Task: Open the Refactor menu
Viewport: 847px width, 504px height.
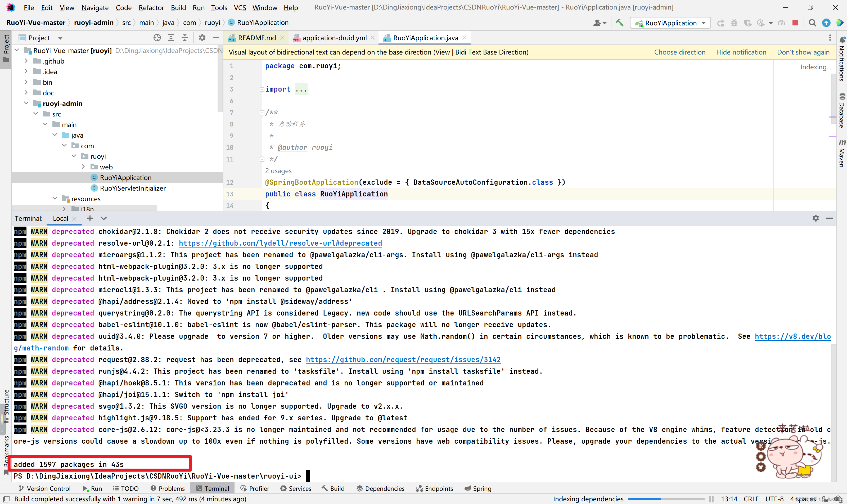Action: 151,7
